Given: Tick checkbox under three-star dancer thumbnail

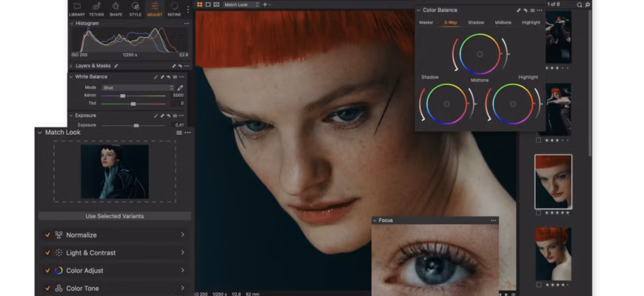Looking at the screenshot, I should (538, 140).
